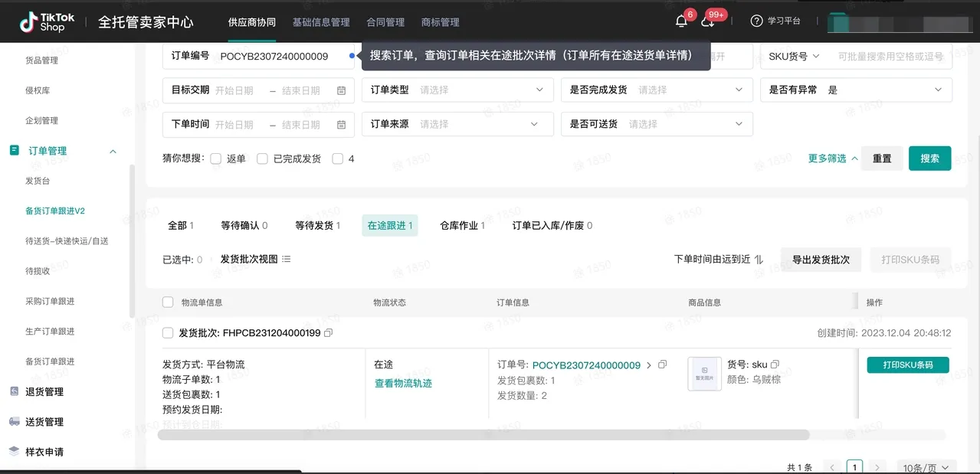Click the 搜索 button
980x474 pixels.
tap(930, 159)
